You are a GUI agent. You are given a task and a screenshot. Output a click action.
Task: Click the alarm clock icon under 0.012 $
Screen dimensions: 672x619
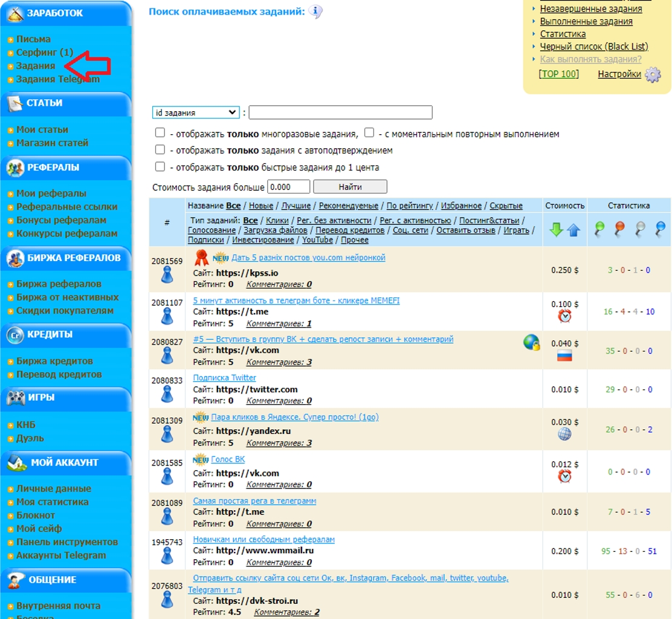click(x=564, y=476)
